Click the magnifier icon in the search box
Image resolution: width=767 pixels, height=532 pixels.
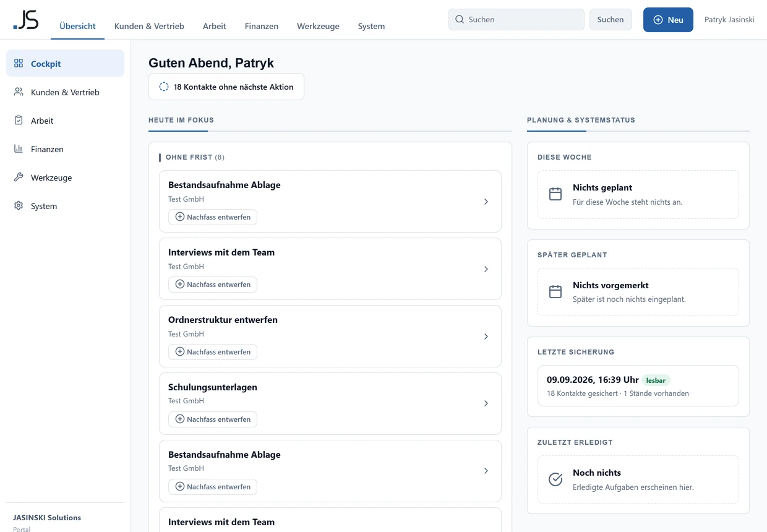click(x=460, y=19)
